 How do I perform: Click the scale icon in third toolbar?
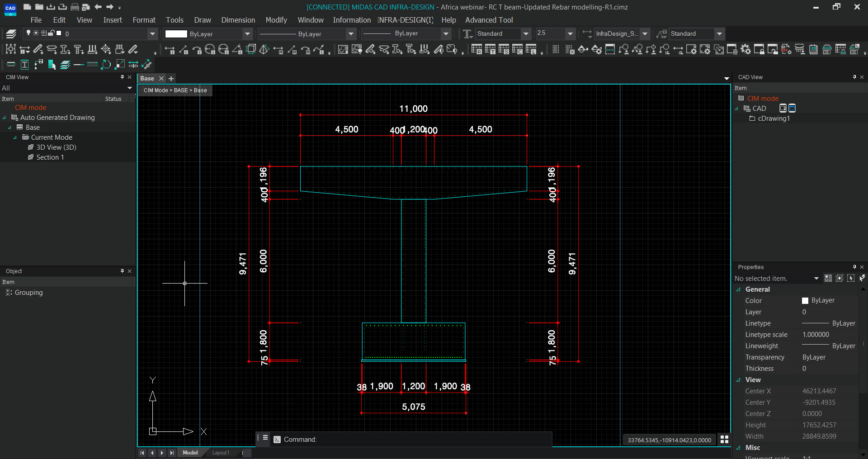pos(120,65)
